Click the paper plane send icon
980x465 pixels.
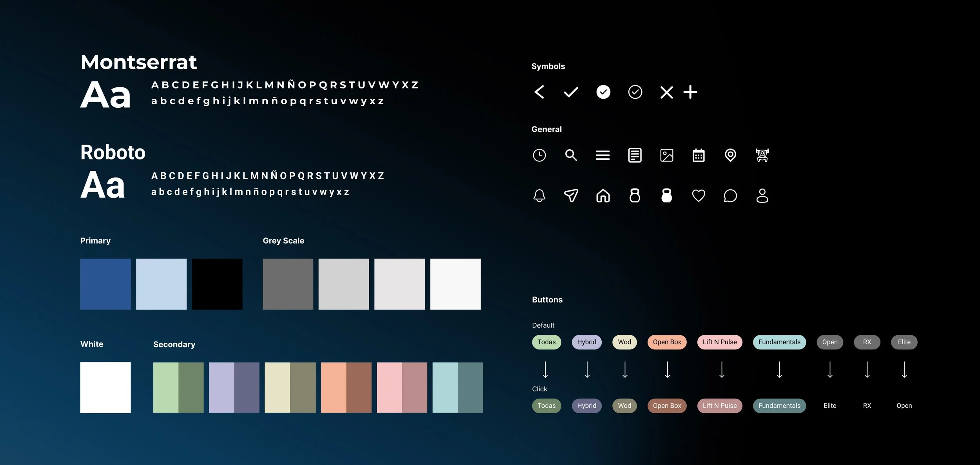coord(571,195)
